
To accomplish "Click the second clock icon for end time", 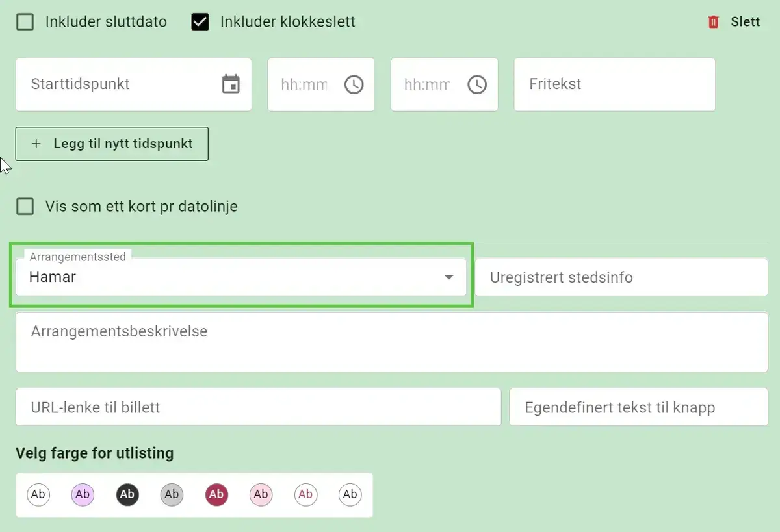I will [477, 84].
